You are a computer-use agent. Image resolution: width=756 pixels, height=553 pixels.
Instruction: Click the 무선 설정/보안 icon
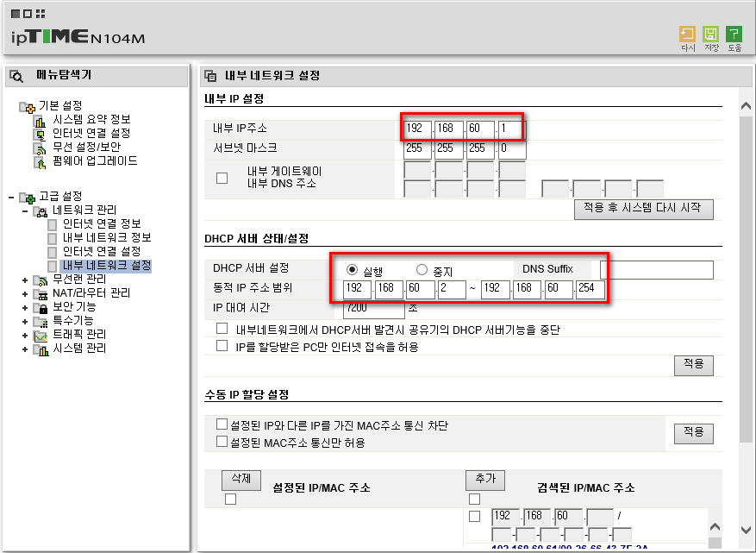click(40, 148)
